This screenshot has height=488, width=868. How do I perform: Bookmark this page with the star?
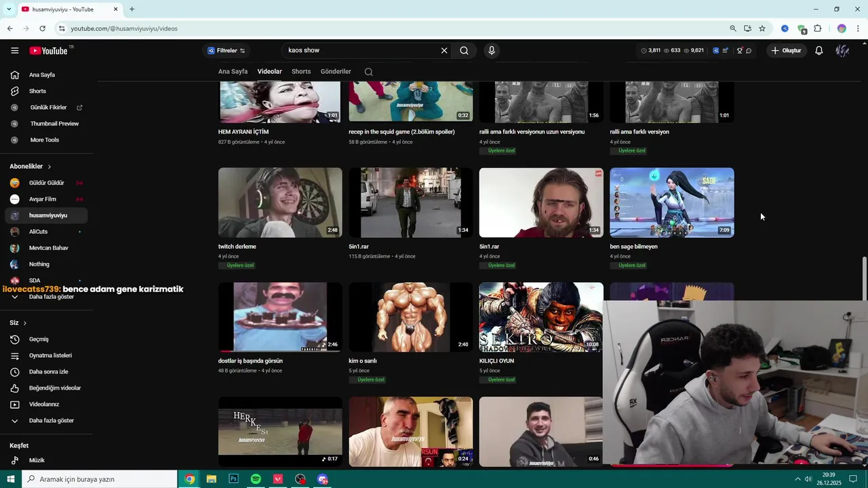tap(762, 28)
